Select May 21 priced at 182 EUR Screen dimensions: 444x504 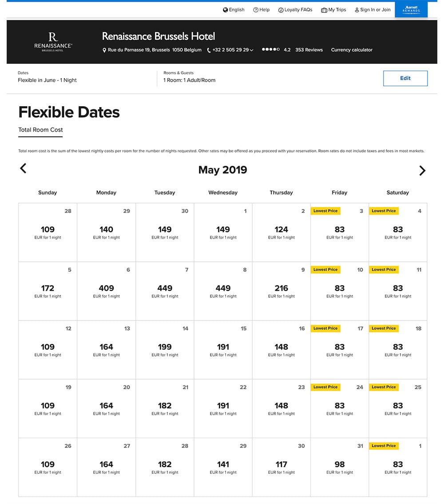pyautogui.click(x=165, y=408)
